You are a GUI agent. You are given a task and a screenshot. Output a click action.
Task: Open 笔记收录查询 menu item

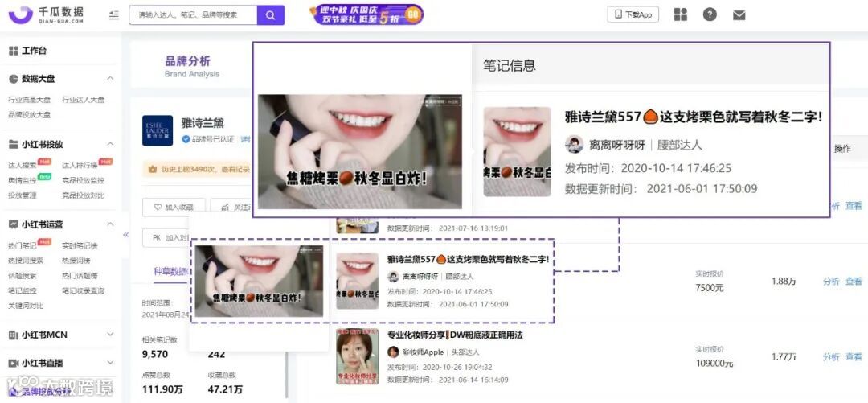click(83, 290)
